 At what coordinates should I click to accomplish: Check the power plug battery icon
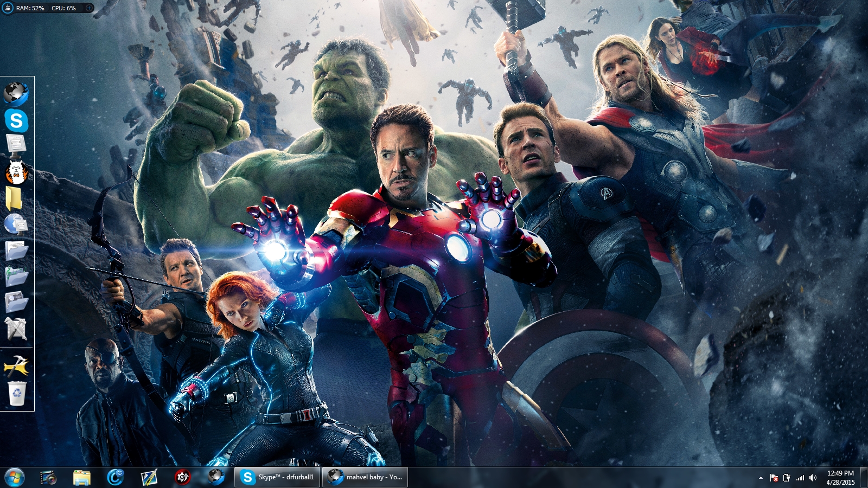(x=787, y=478)
